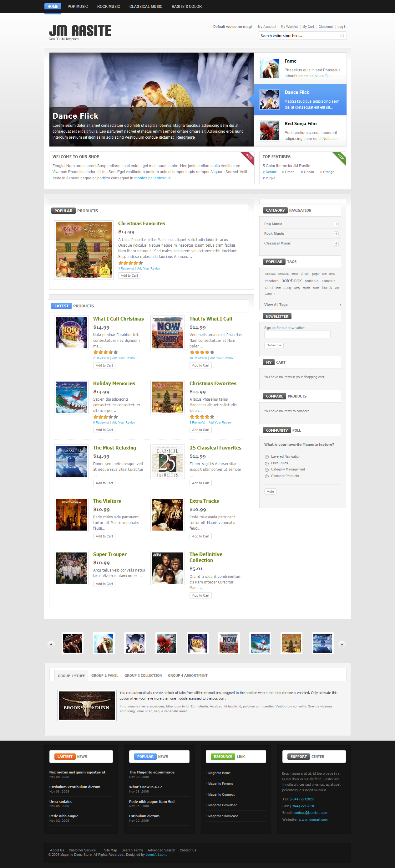
Task: Click the Brooks & Dunn album image
Action: click(87, 705)
